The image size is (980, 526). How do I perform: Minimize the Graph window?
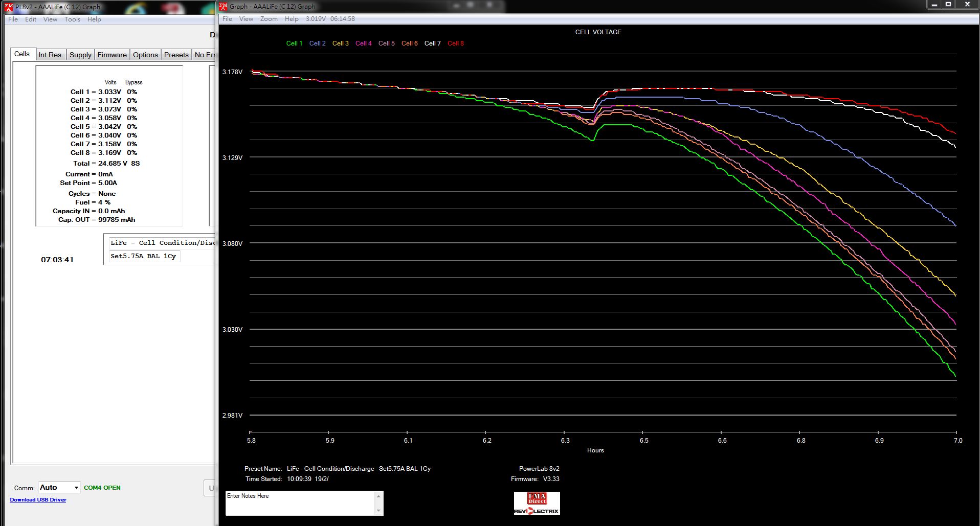tap(934, 5)
